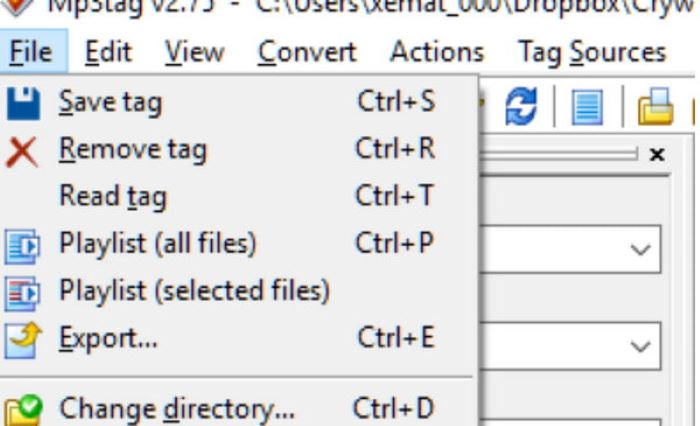Click the blue refresh arrows toolbar icon
Image resolution: width=700 pixels, height=426 pixels.
521,106
